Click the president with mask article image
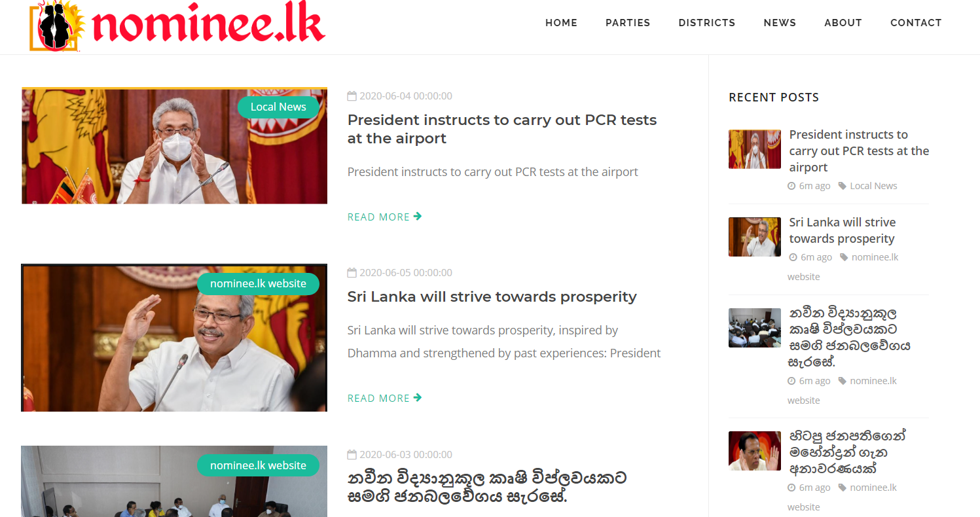 (174, 146)
